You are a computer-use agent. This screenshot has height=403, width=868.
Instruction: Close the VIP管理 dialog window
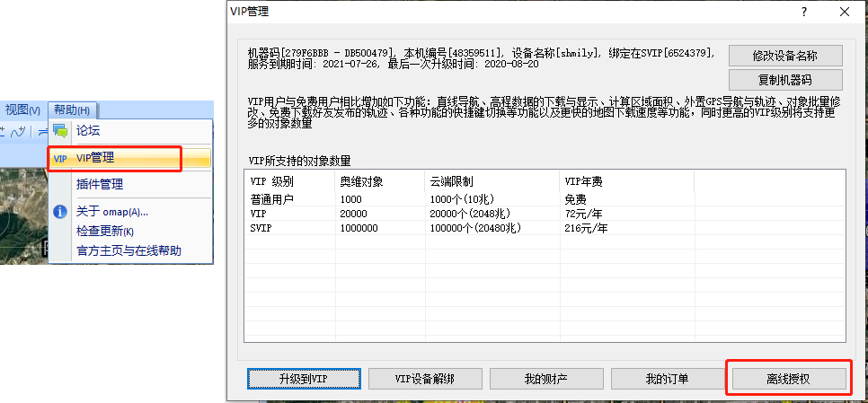click(x=845, y=12)
